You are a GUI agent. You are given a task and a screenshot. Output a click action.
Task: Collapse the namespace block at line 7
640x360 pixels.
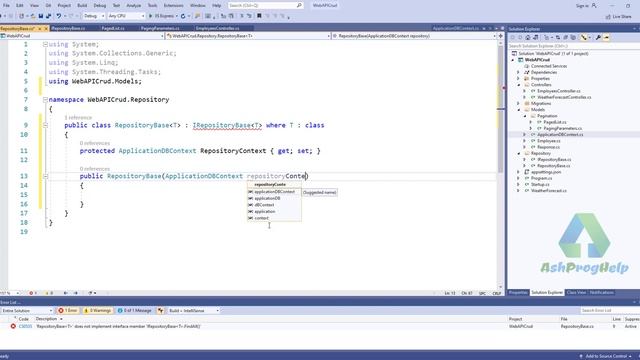(x=45, y=100)
